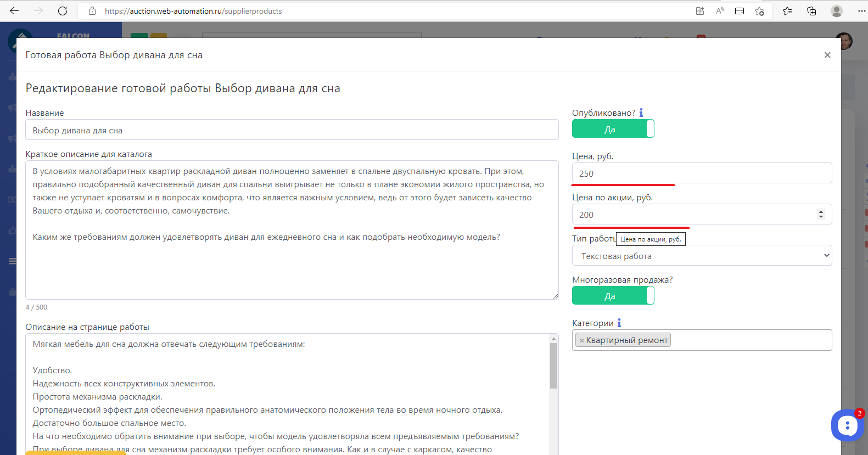The height and width of the screenshot is (455, 868).
Task: Close the Готовая работа modal dialog
Action: (827, 55)
